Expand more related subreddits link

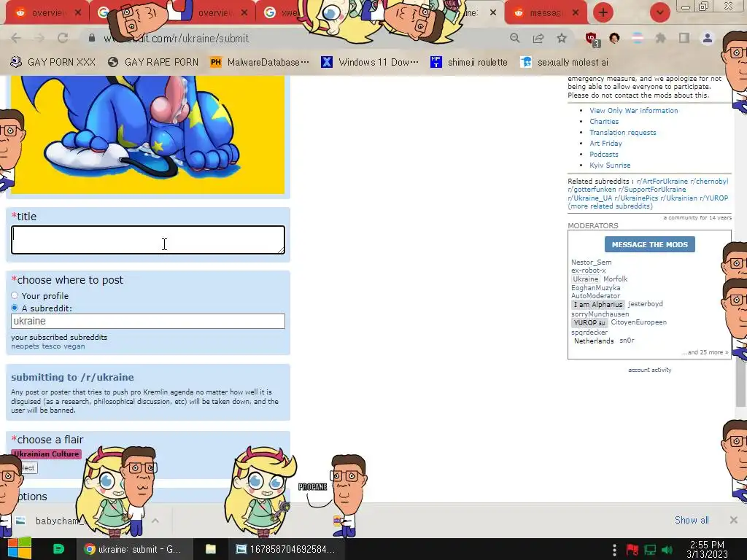pyautogui.click(x=611, y=206)
